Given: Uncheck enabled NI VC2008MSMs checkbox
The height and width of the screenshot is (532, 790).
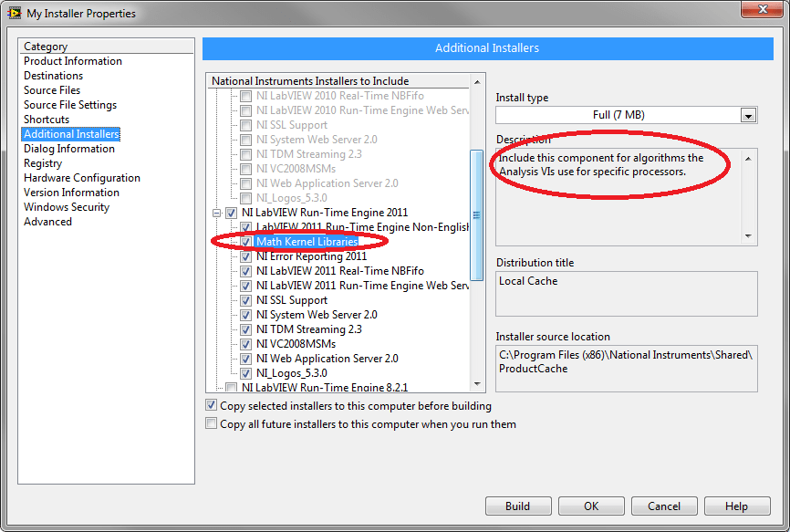Looking at the screenshot, I should coord(246,344).
